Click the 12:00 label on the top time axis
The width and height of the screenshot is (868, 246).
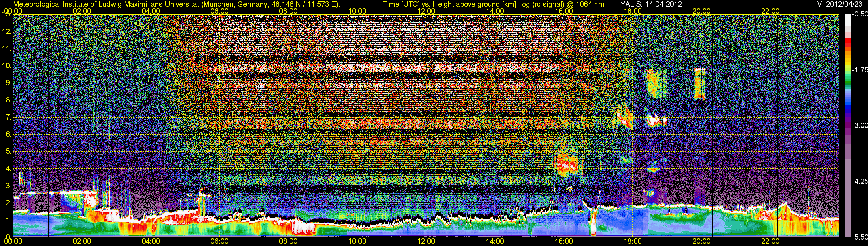(426, 11)
